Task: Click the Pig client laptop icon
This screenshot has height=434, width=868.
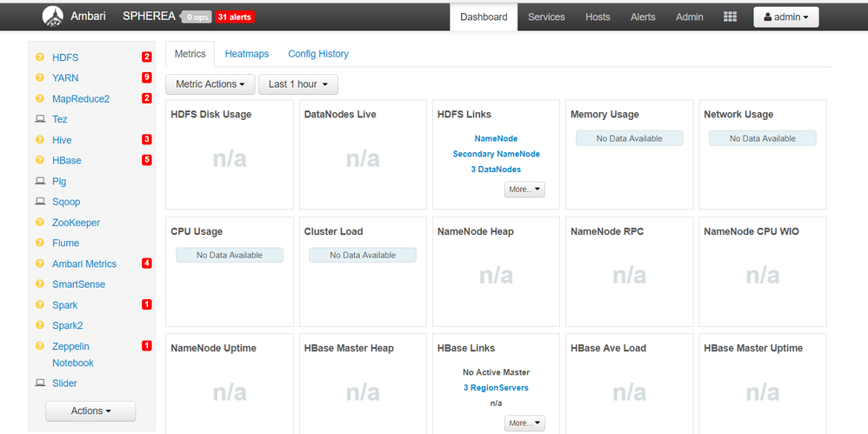Action: pyautogui.click(x=40, y=182)
